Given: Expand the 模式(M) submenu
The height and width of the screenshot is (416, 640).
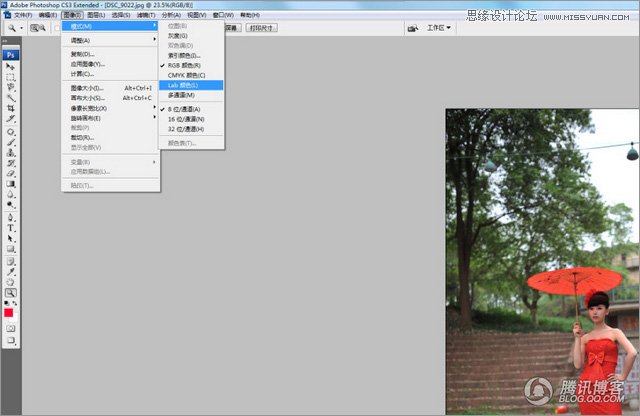Looking at the screenshot, I should (x=110, y=26).
